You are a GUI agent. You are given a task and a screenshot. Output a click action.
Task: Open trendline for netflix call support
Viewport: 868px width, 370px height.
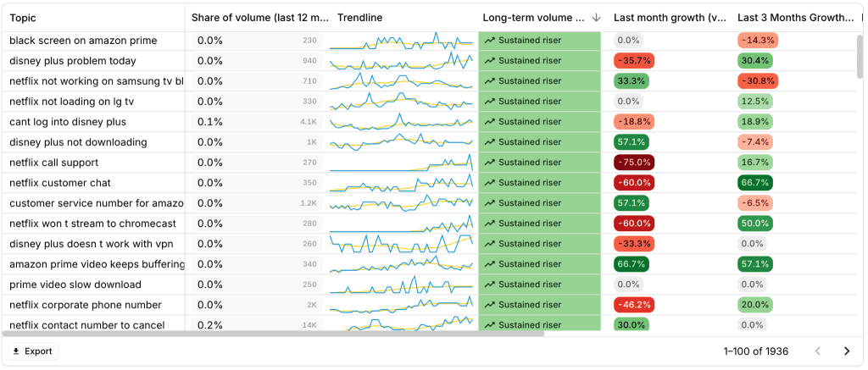[401, 163]
